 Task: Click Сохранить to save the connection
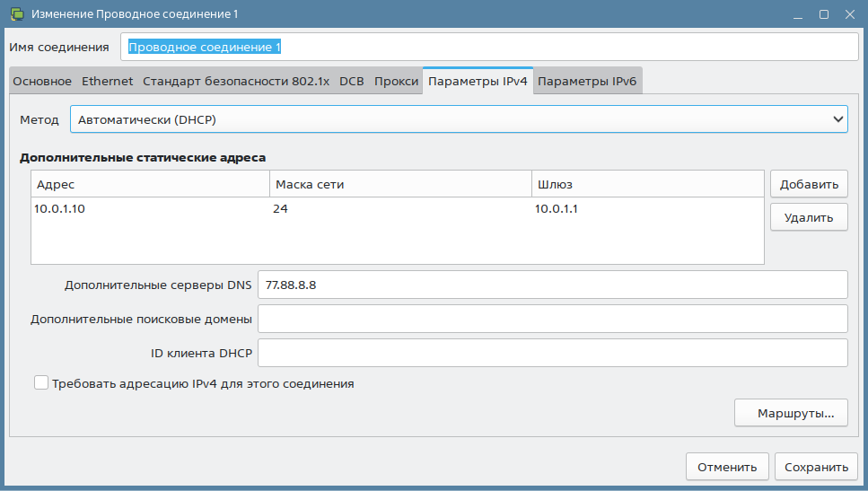(815, 467)
